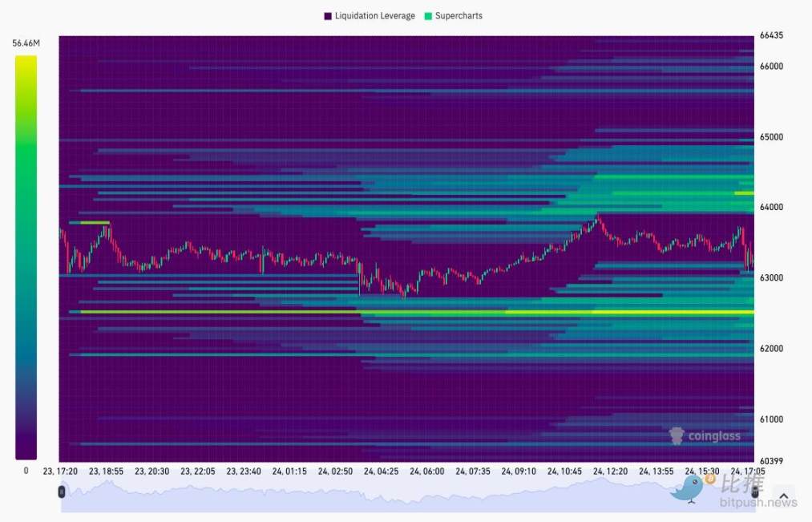
Task: Click the up chevron button at bottom right
Action: [783, 496]
